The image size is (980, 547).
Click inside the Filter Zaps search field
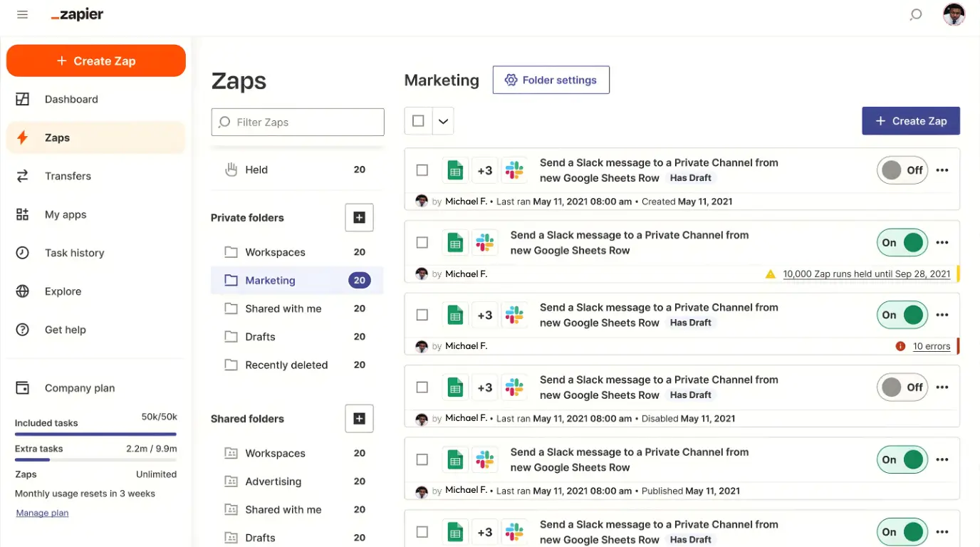point(297,122)
